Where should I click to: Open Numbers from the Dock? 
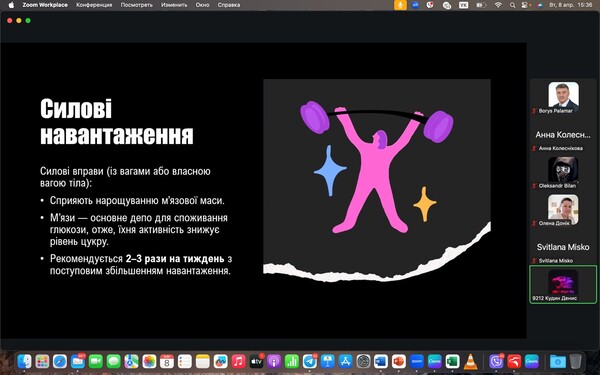point(292,361)
